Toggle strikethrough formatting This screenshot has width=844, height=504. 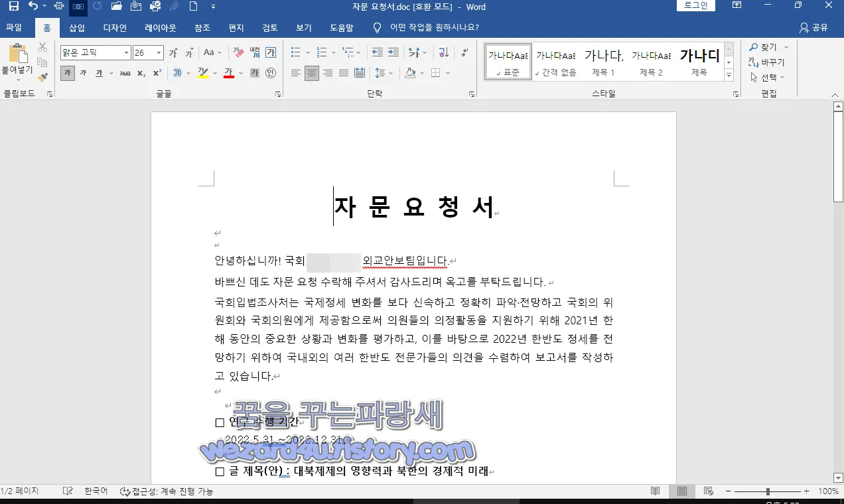coord(125,73)
